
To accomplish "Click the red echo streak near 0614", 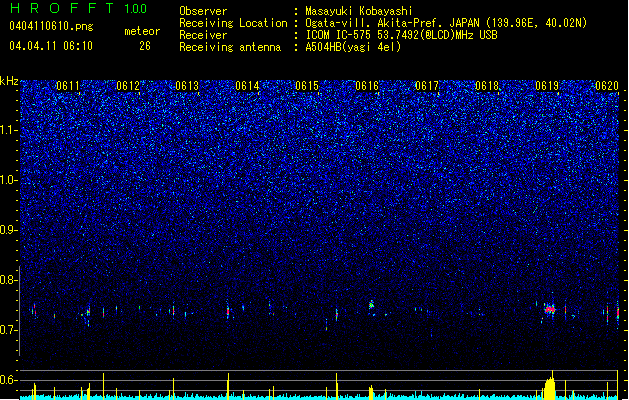I will (x=228, y=311).
